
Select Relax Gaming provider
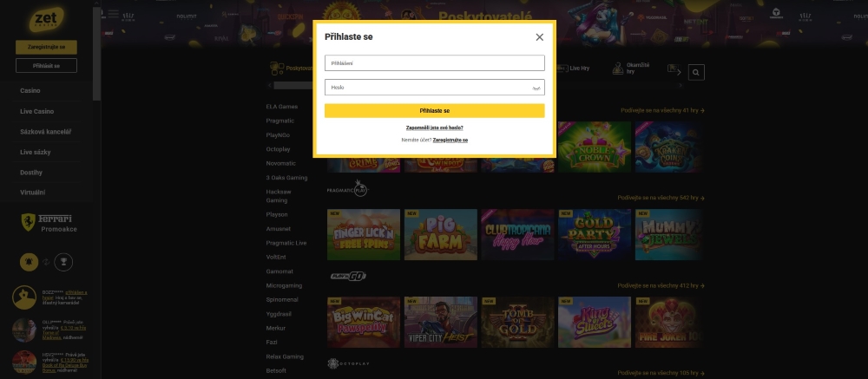click(x=285, y=356)
